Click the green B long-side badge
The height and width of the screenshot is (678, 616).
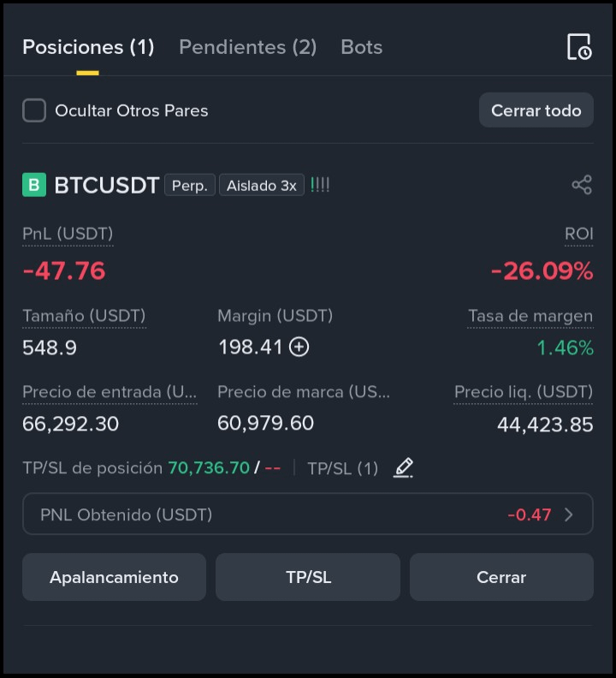(x=34, y=185)
